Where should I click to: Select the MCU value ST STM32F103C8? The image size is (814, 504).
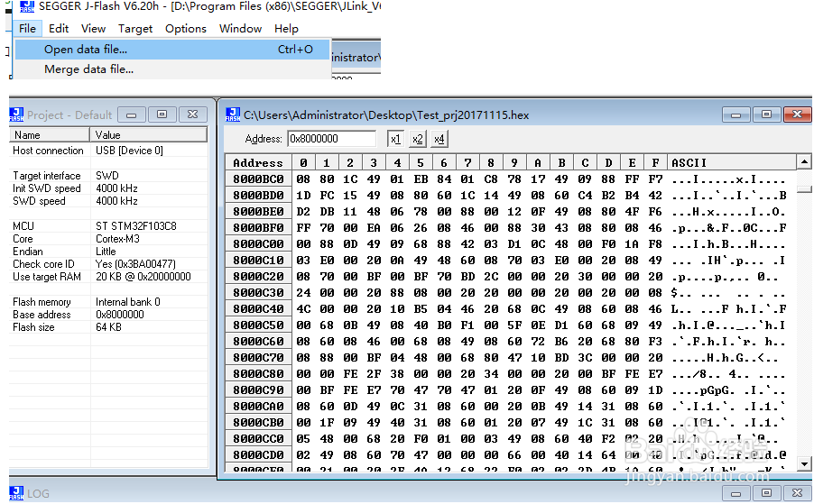coord(136,226)
